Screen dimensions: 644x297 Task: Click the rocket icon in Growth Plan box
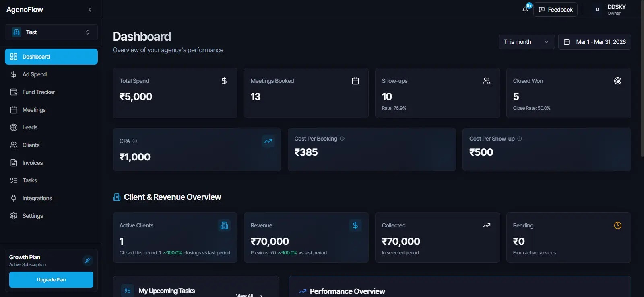coord(88,260)
